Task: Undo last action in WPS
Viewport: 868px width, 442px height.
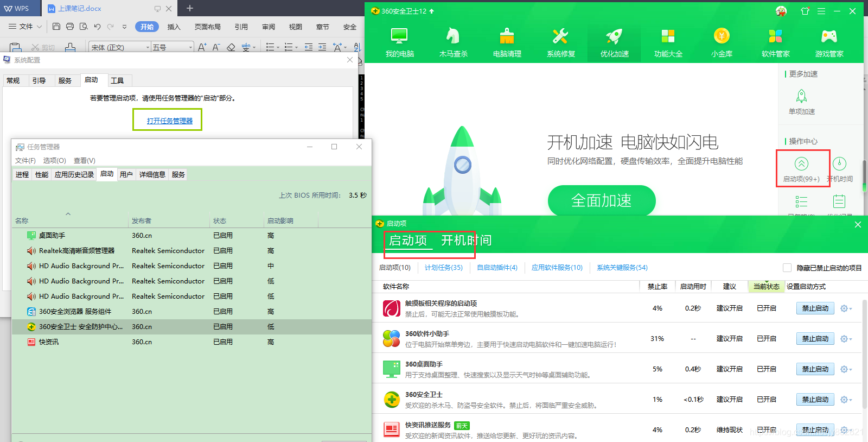Action: [97, 26]
